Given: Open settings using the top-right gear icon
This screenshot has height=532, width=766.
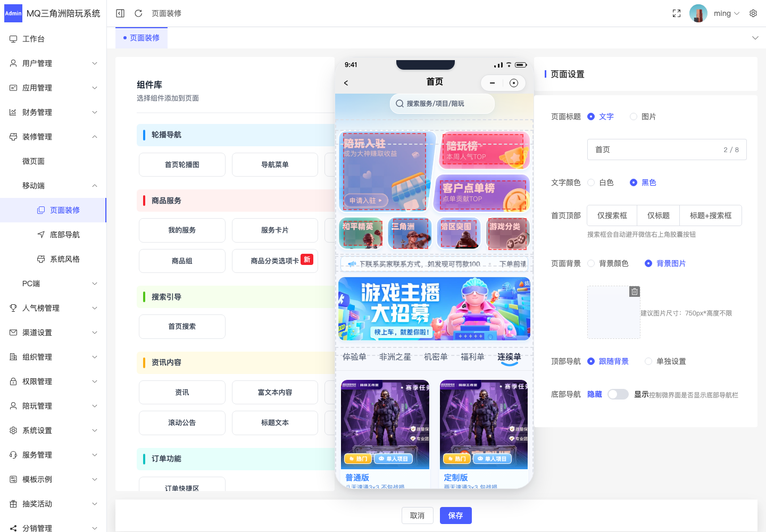Looking at the screenshot, I should [x=753, y=13].
